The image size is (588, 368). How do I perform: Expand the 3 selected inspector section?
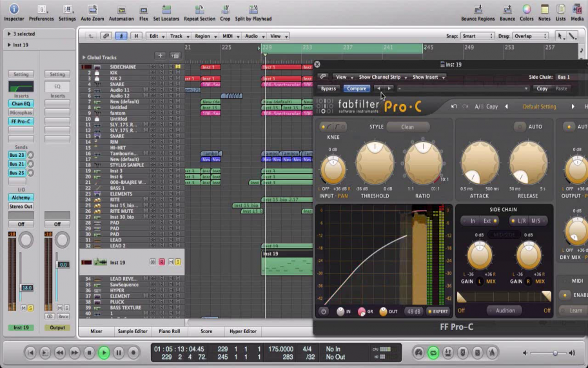pos(9,34)
